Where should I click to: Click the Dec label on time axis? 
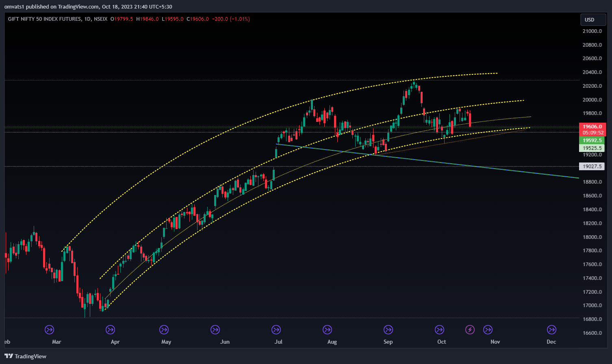tap(551, 342)
